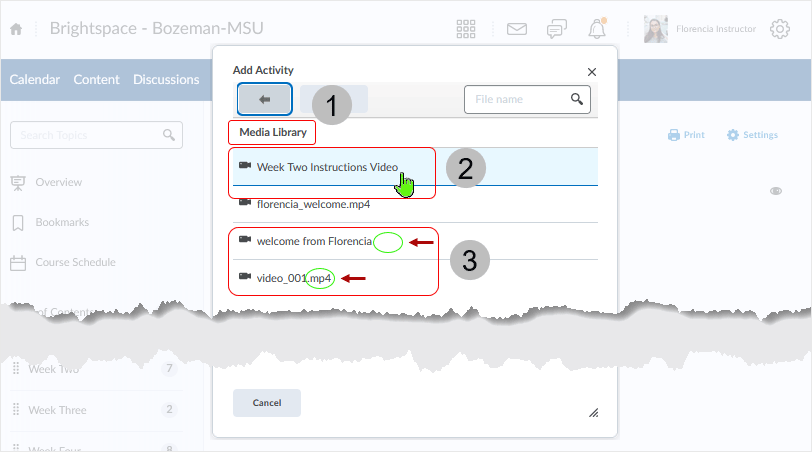Screen dimensions: 812x452
Task: Open content Settings
Action: click(752, 135)
